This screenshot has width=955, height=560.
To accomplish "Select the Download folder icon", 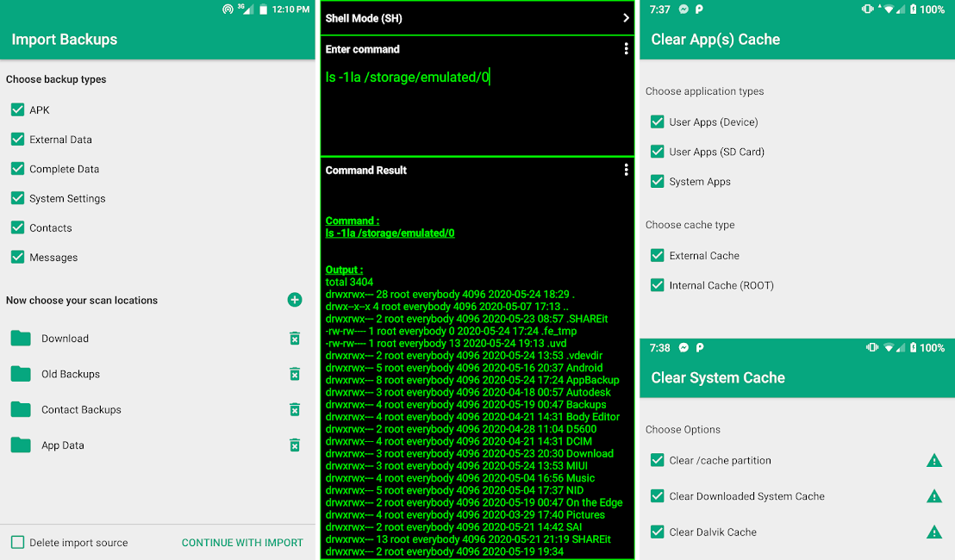I will pos(21,339).
